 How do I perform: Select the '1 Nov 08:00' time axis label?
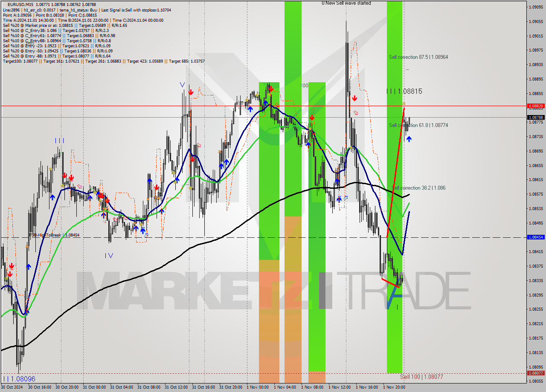(x=312, y=387)
